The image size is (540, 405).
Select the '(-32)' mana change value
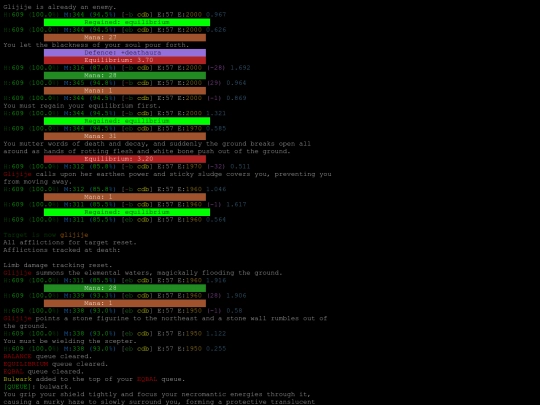[216, 166]
